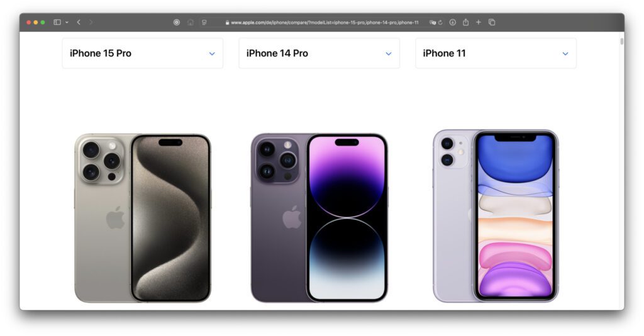This screenshot has height=336, width=644.
Task: Expand the iPhone 15 Pro model dropdown
Action: pos(143,53)
